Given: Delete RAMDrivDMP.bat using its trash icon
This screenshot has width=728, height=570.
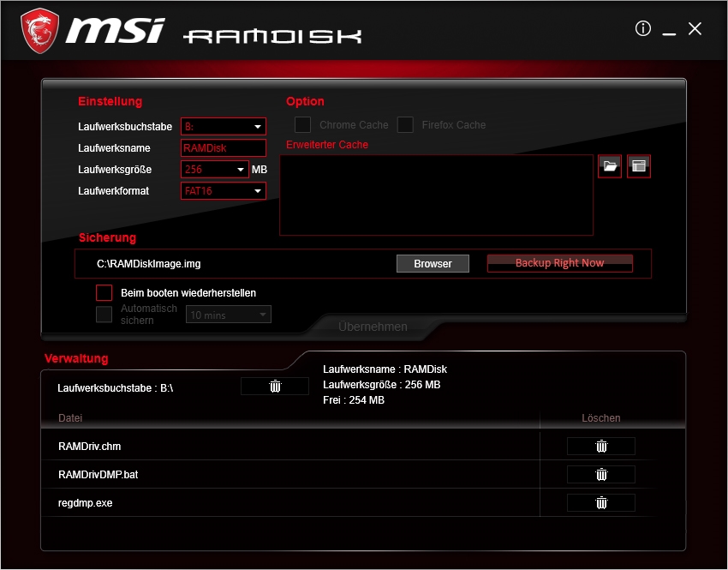Looking at the screenshot, I should [601, 475].
